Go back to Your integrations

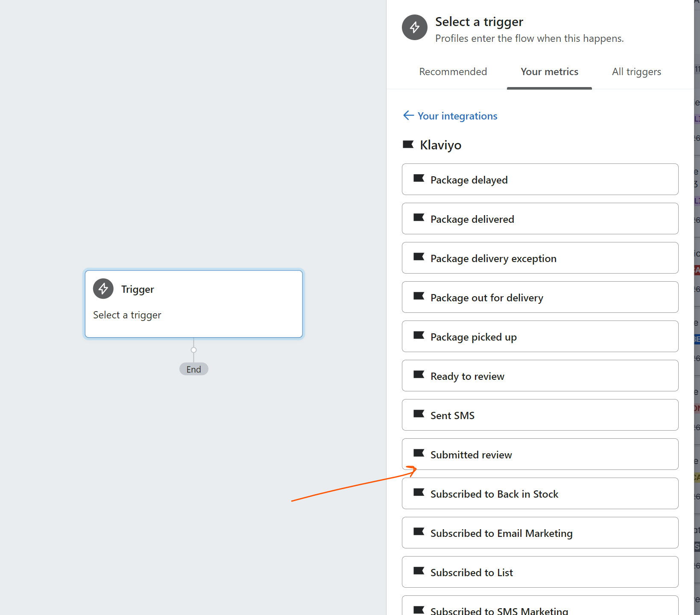pyautogui.click(x=457, y=116)
